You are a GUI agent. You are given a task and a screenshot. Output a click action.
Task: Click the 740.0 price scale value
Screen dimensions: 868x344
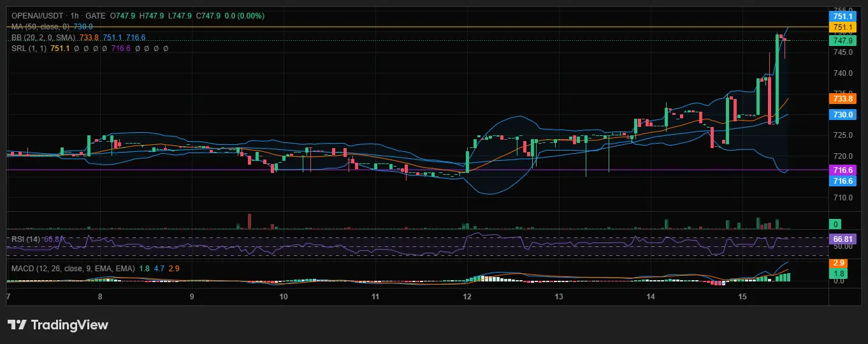click(x=842, y=73)
